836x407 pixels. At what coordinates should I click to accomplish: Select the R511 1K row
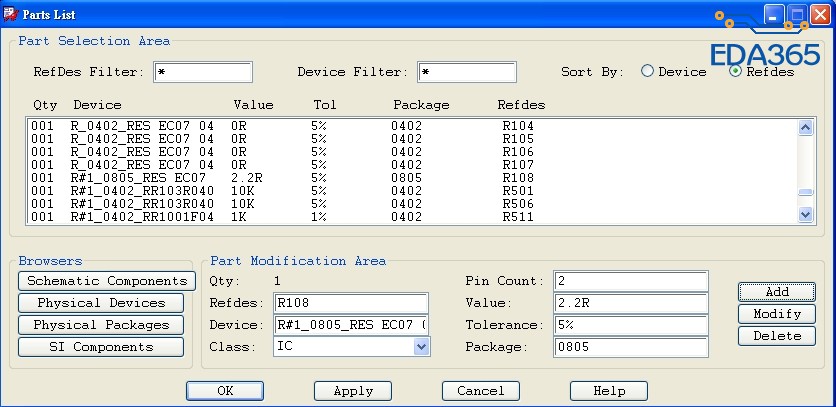[x=412, y=217]
